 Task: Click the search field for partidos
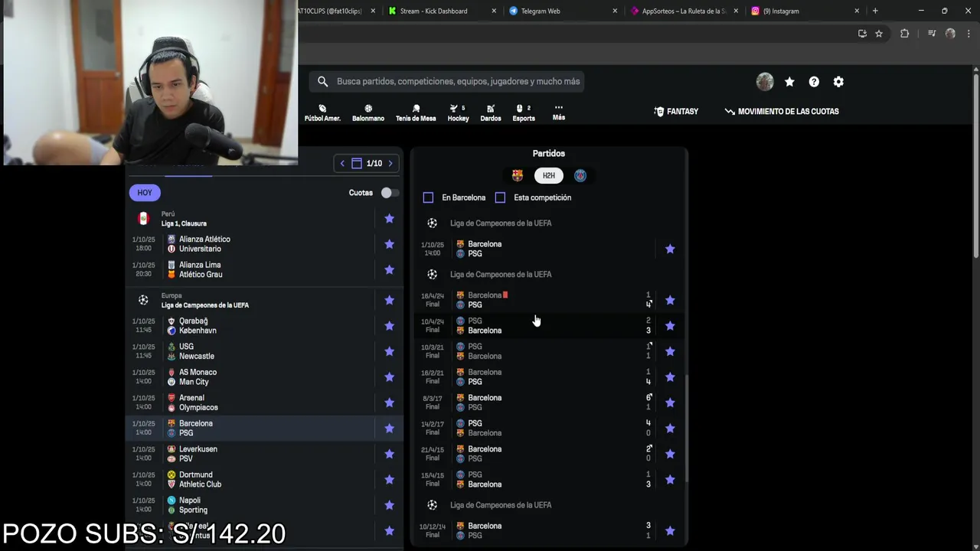coord(447,81)
